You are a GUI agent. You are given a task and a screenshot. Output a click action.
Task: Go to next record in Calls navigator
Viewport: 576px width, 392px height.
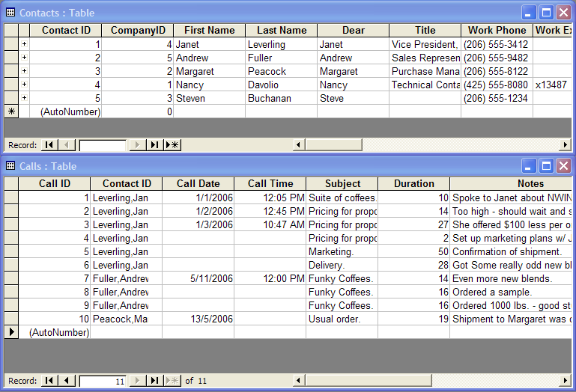[x=137, y=381]
